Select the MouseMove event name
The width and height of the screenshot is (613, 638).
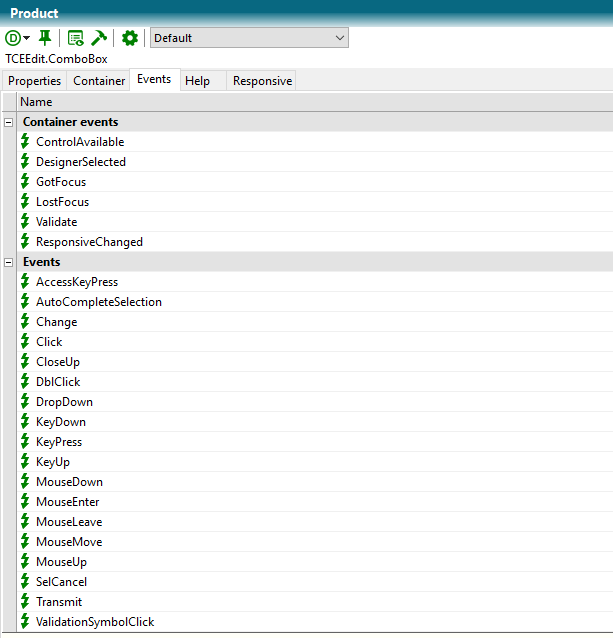tap(69, 542)
